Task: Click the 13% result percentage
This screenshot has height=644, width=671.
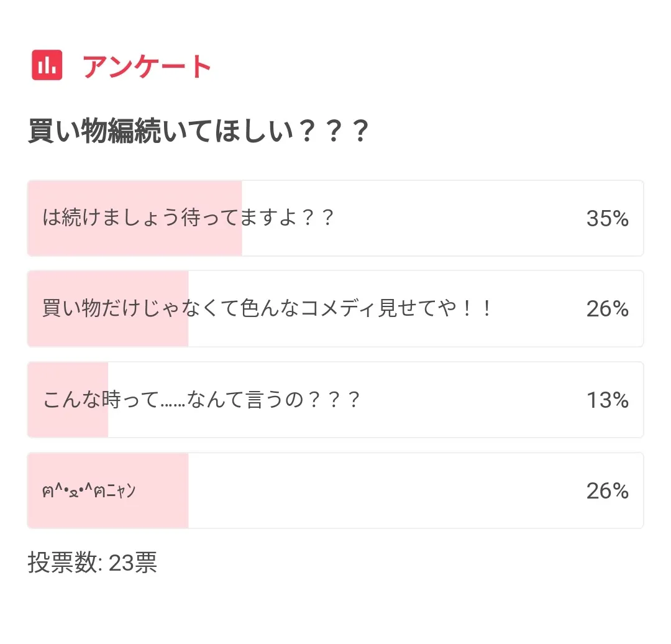Action: pos(607,400)
